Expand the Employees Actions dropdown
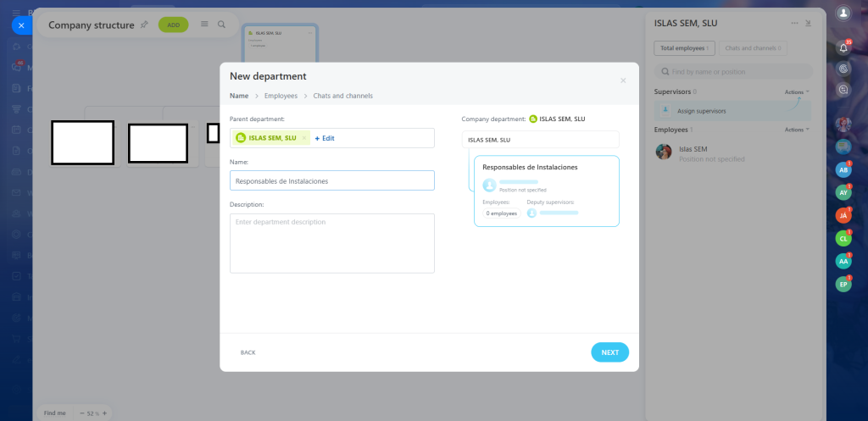This screenshot has width=868, height=421. [x=797, y=130]
